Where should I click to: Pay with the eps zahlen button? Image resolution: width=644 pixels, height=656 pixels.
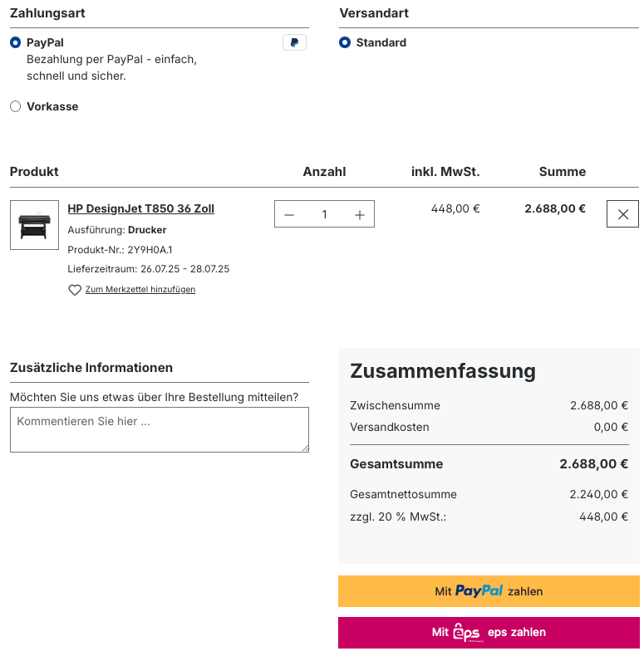pos(489,633)
